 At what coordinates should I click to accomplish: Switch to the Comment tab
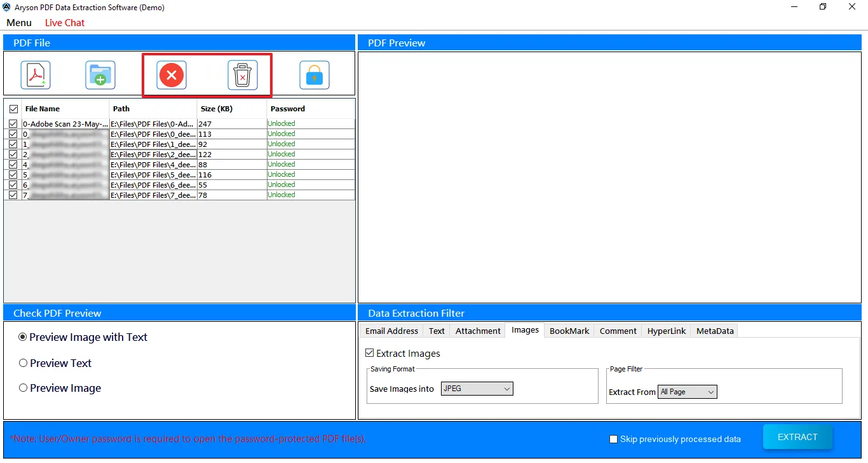(x=618, y=331)
